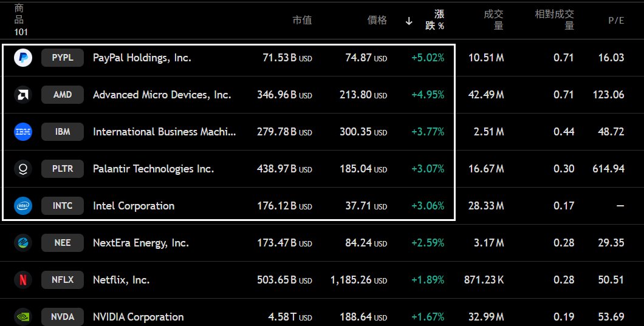Click the Netflix logo icon
Viewport: 644px width, 326px height.
(x=23, y=280)
